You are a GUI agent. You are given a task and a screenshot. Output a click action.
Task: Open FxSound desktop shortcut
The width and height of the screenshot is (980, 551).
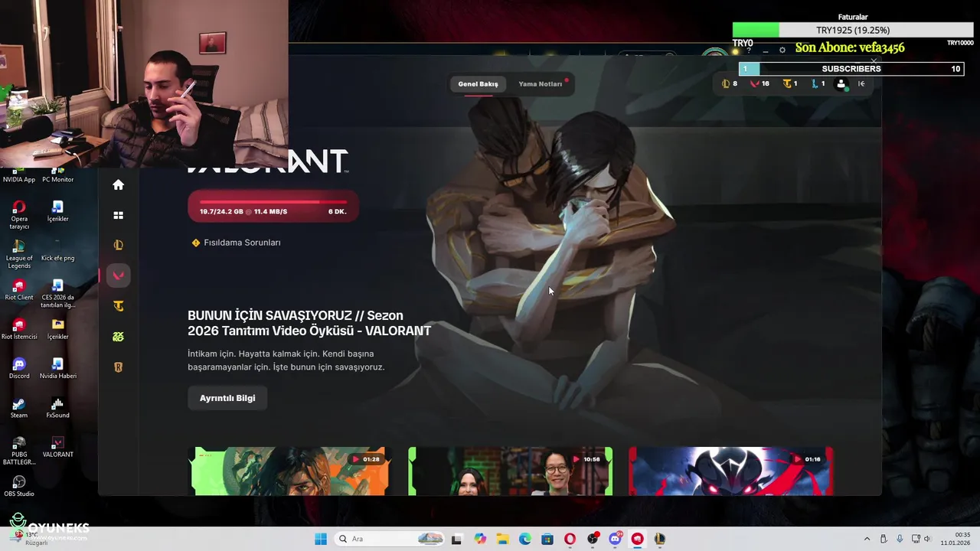tap(57, 409)
